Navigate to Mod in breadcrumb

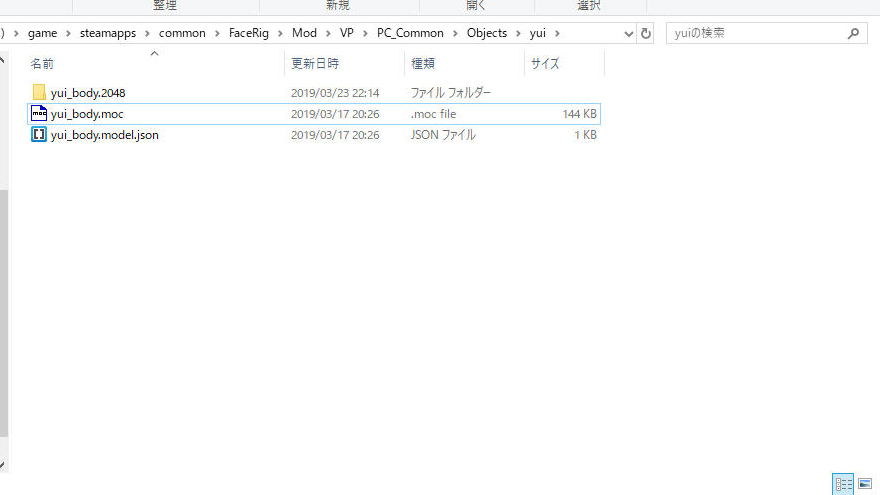coord(304,33)
